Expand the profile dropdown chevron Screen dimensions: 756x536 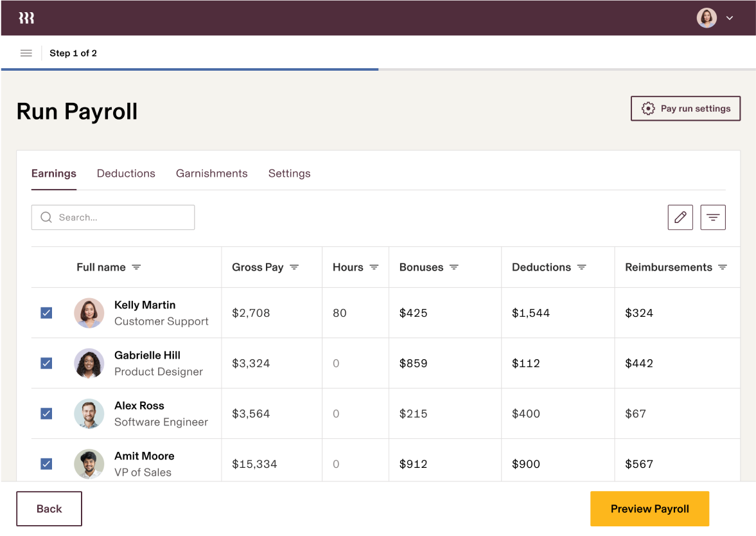[x=730, y=18]
